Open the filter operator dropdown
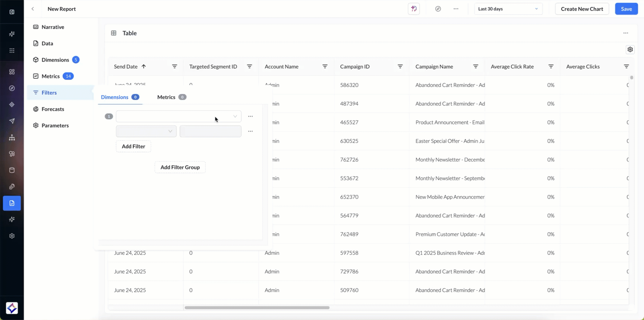The width and height of the screenshot is (644, 320). pos(146,131)
